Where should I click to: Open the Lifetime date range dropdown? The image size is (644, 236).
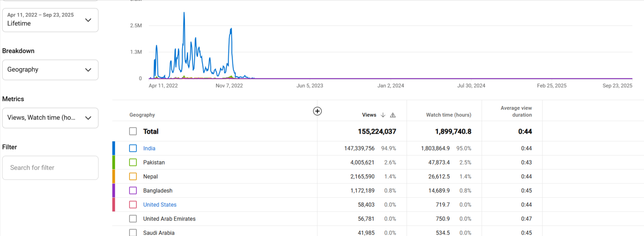pyautogui.click(x=50, y=20)
